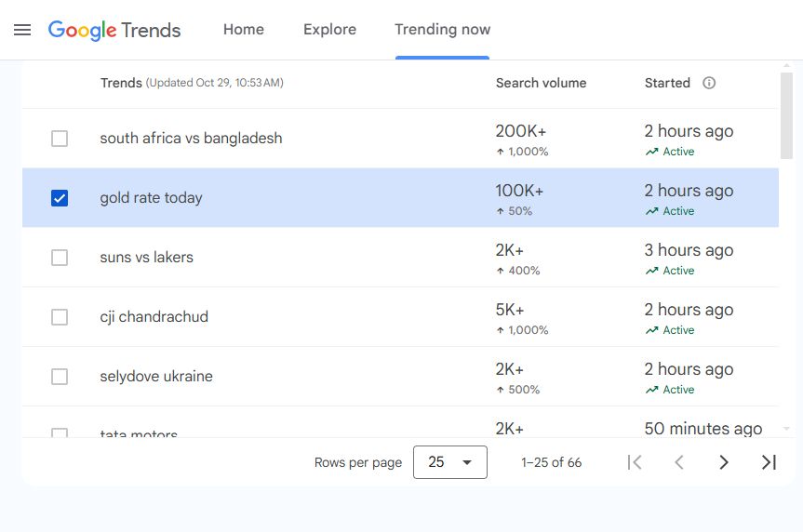Screen dimensions: 803x532
Task: Click the scrollbar down arrow
Action: coord(787,429)
